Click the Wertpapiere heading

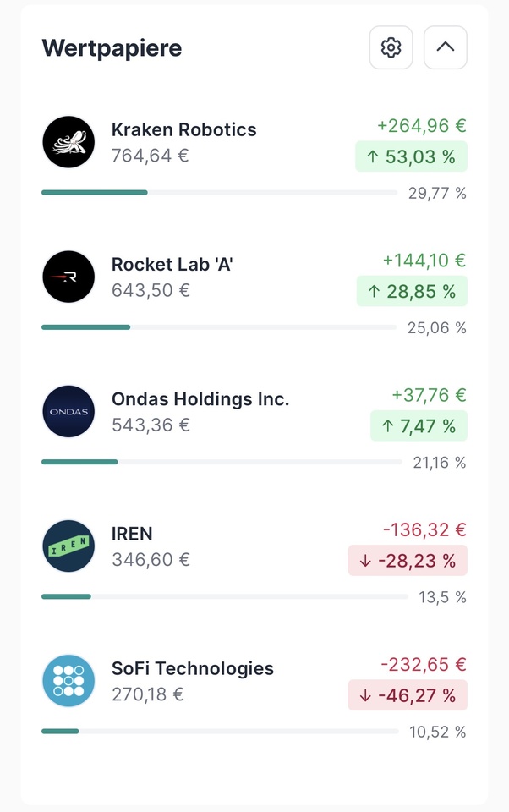pos(112,48)
